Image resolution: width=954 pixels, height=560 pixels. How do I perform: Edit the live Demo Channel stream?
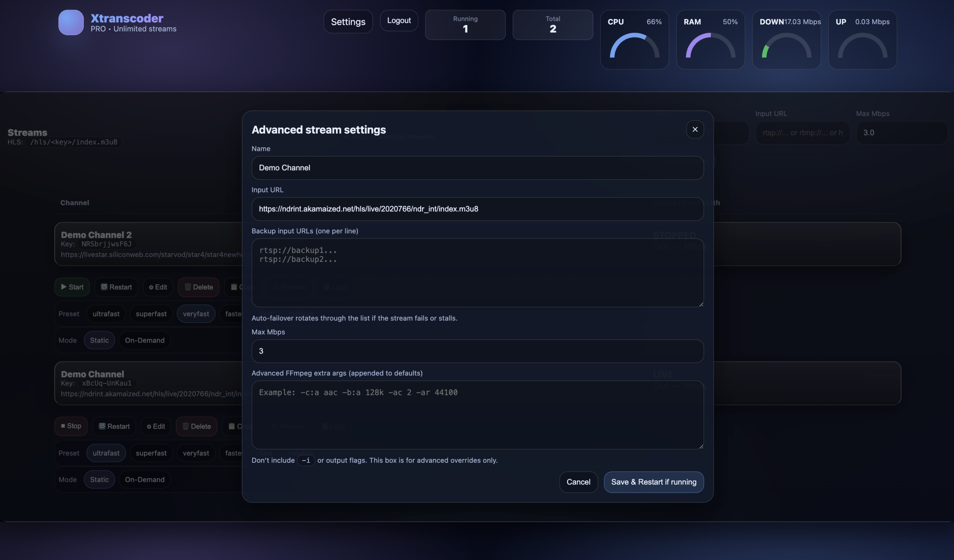[x=156, y=426]
